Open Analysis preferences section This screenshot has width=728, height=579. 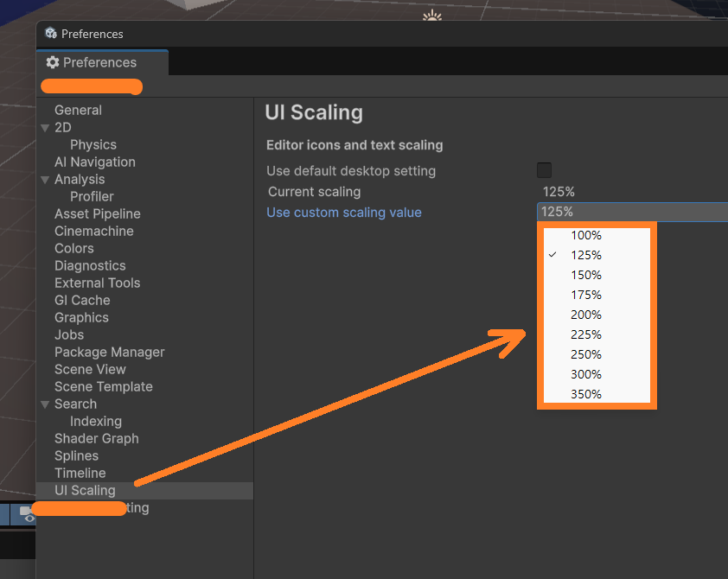click(80, 179)
